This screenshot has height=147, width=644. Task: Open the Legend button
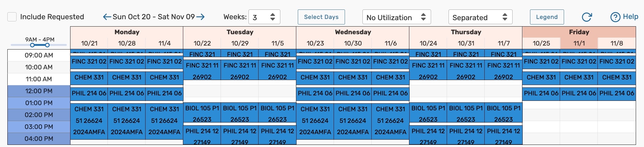[x=547, y=17]
